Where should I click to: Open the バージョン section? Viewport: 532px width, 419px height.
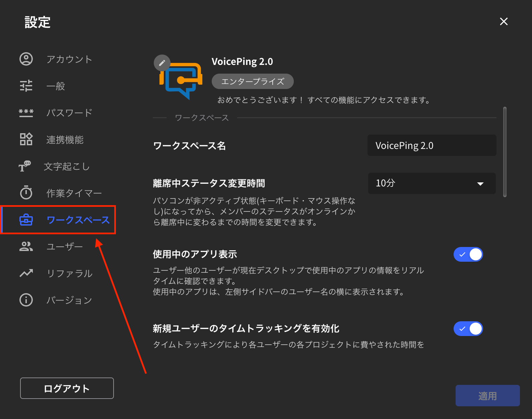69,300
